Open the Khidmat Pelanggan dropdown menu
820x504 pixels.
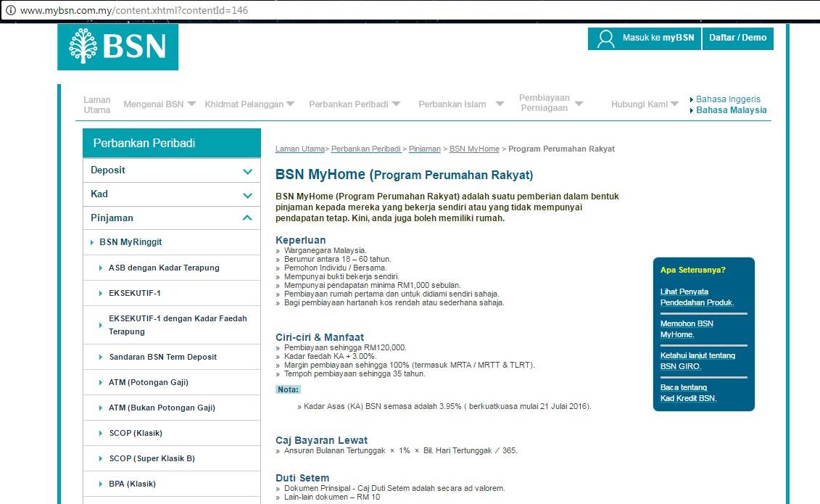(x=249, y=104)
